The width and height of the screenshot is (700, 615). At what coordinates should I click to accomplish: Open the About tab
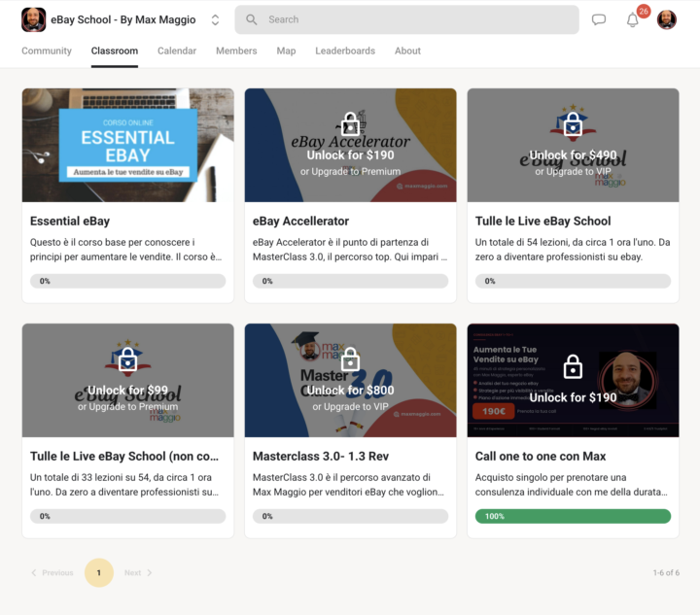407,51
